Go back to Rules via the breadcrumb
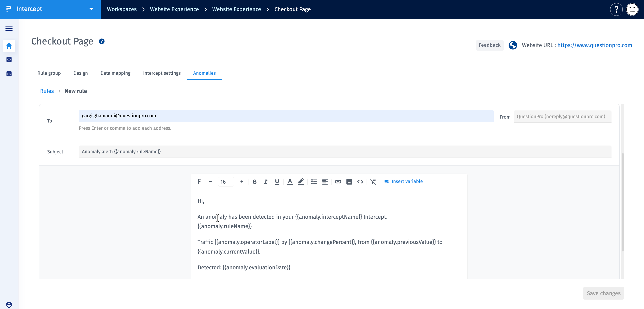The image size is (644, 309). tap(47, 91)
